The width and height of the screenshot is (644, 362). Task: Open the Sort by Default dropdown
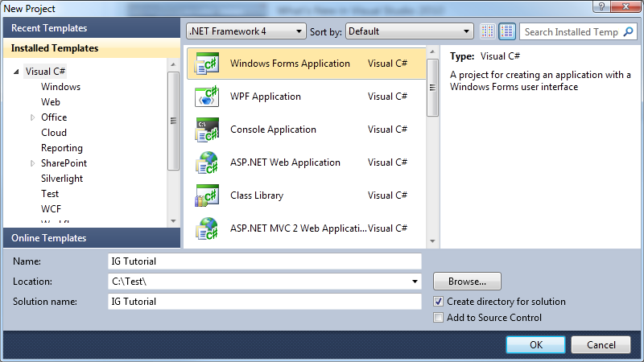coord(410,31)
